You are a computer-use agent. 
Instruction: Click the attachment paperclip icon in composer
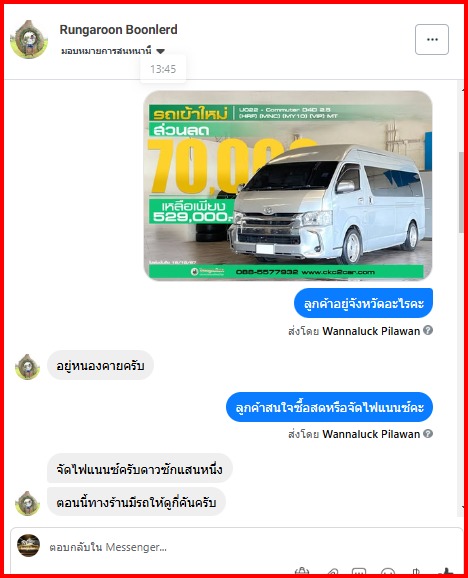332,572
